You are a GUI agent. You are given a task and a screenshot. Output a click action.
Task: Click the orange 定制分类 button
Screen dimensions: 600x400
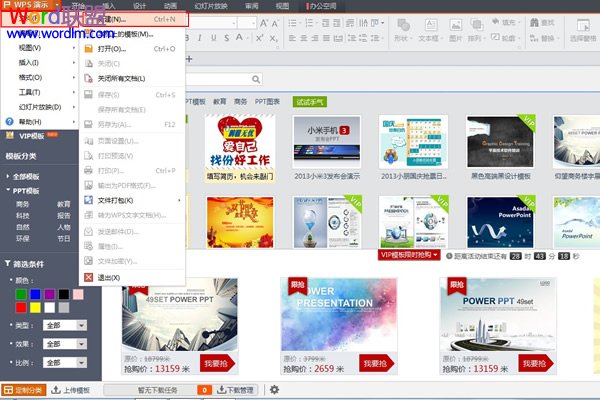pos(24,390)
